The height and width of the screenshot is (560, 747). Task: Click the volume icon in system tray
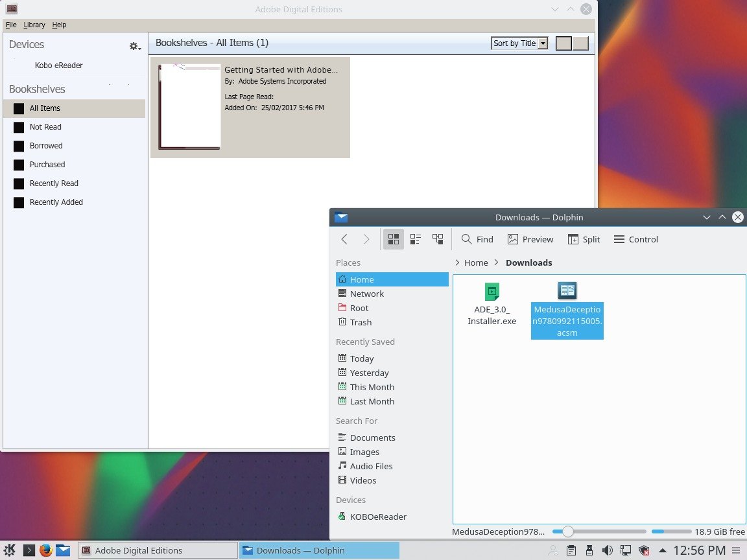point(608,550)
